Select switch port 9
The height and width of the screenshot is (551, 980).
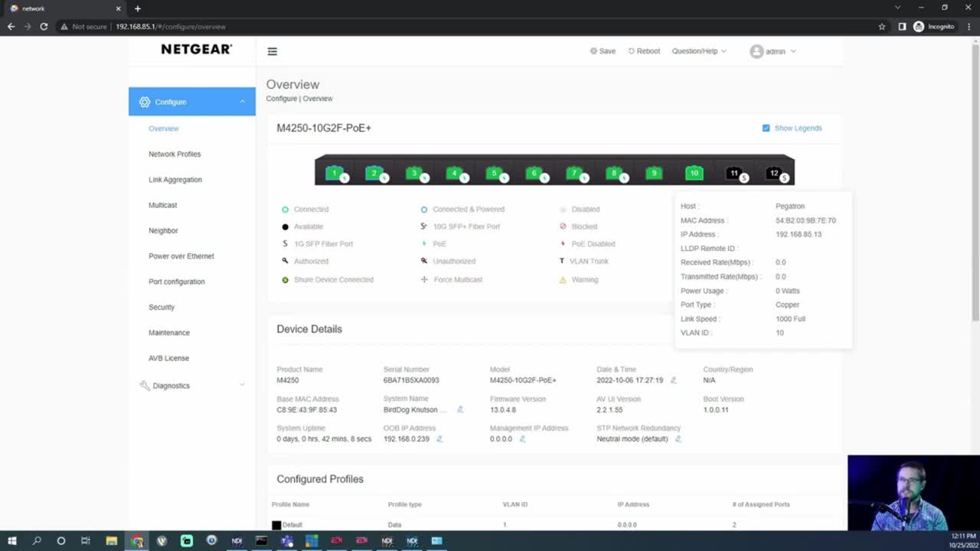point(654,173)
